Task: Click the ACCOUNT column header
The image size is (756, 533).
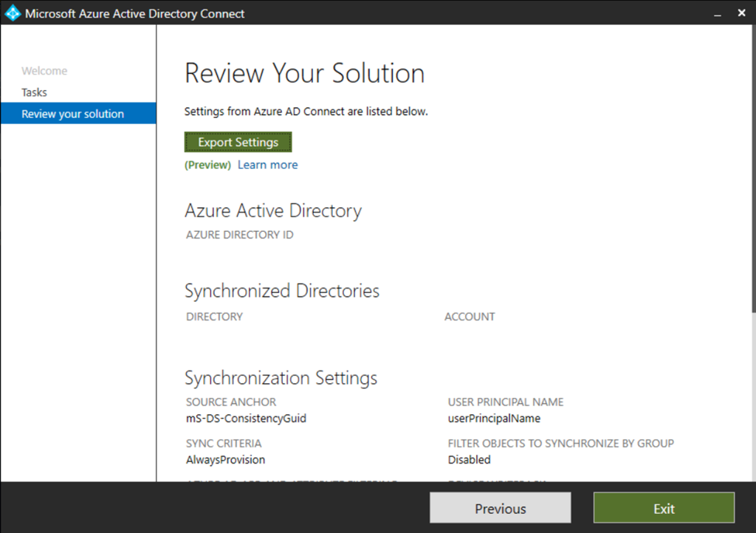Action: coord(470,317)
